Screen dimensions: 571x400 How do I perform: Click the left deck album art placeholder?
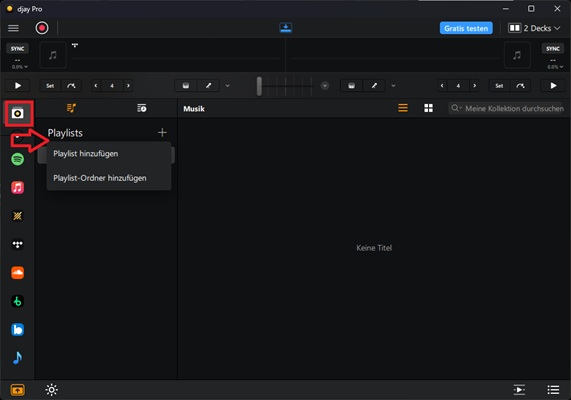[53, 55]
